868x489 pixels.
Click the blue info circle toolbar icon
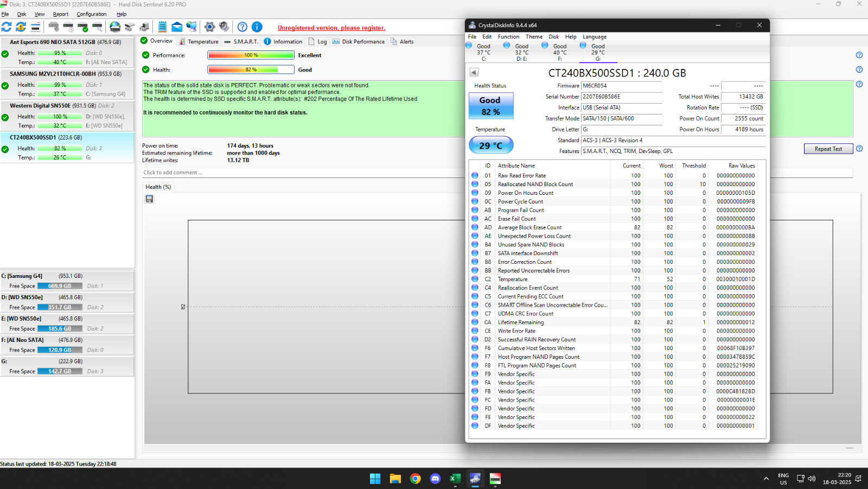point(257,27)
